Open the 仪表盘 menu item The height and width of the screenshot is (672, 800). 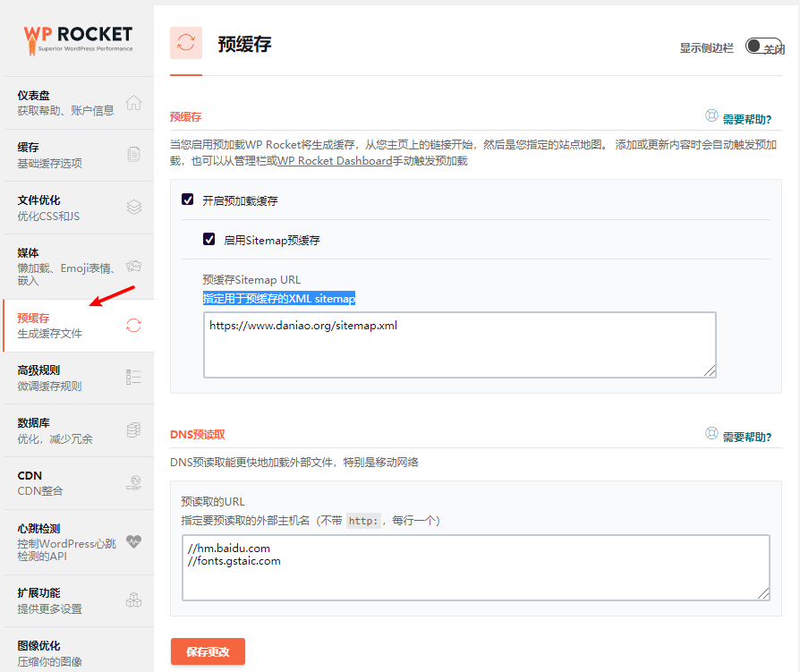(x=79, y=103)
